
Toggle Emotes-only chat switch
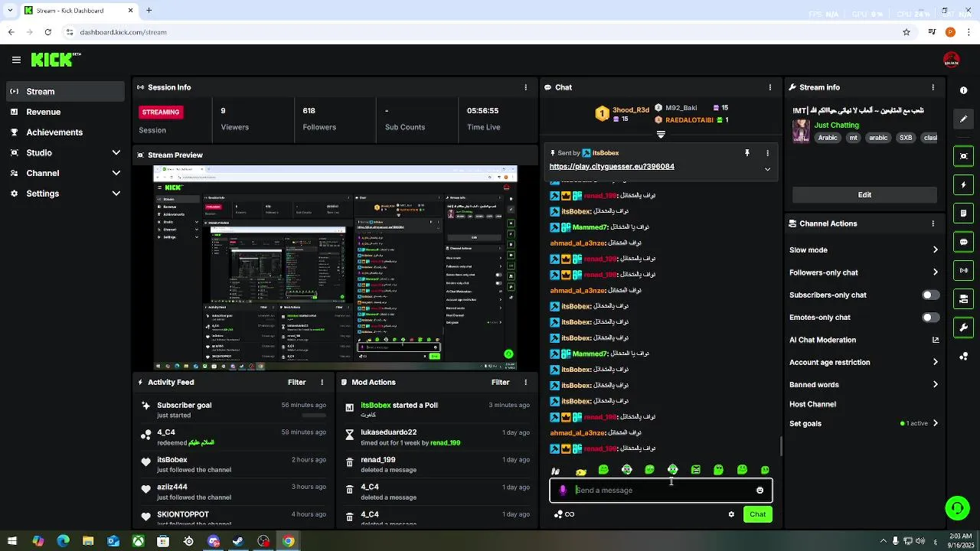[930, 317]
